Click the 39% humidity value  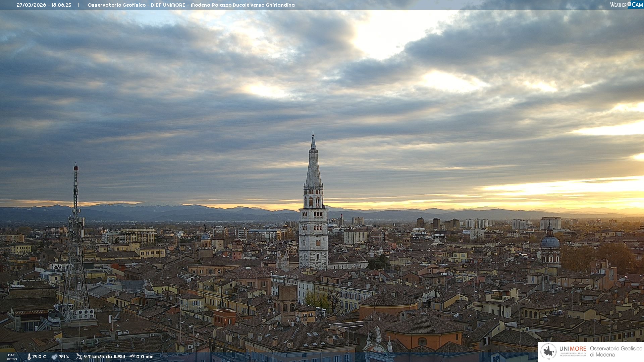(64, 357)
